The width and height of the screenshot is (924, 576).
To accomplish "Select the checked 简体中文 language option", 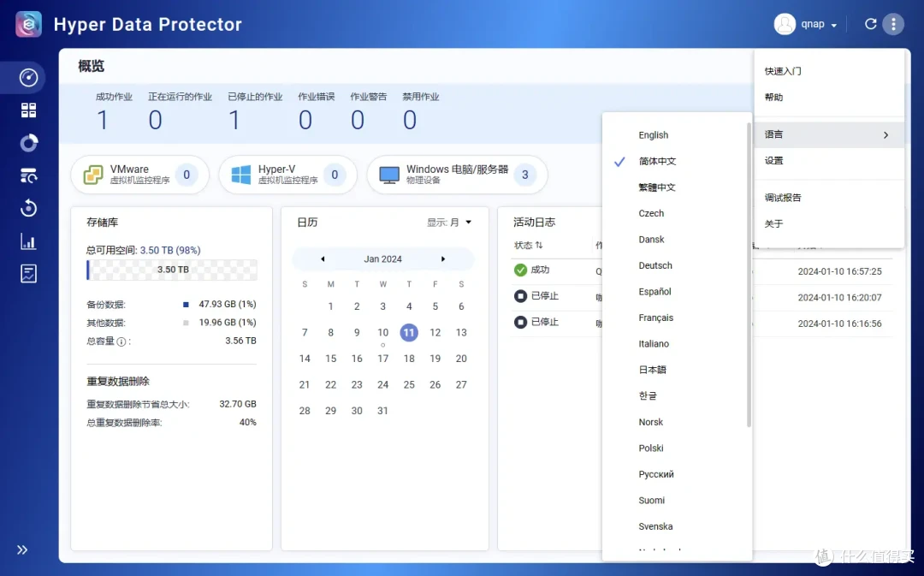I will pyautogui.click(x=656, y=160).
